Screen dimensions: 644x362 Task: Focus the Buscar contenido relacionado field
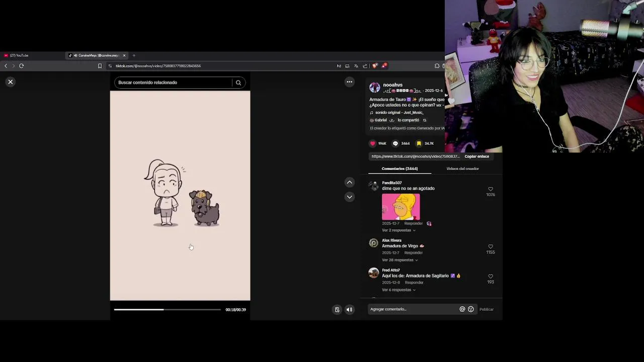click(173, 82)
